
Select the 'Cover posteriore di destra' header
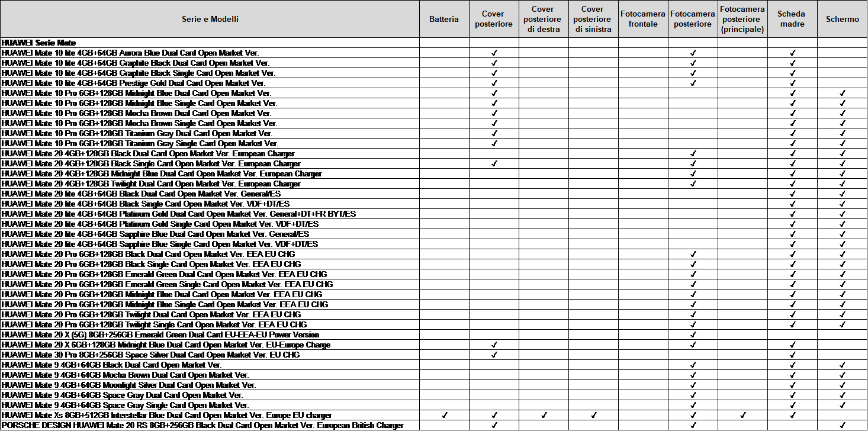tap(544, 19)
